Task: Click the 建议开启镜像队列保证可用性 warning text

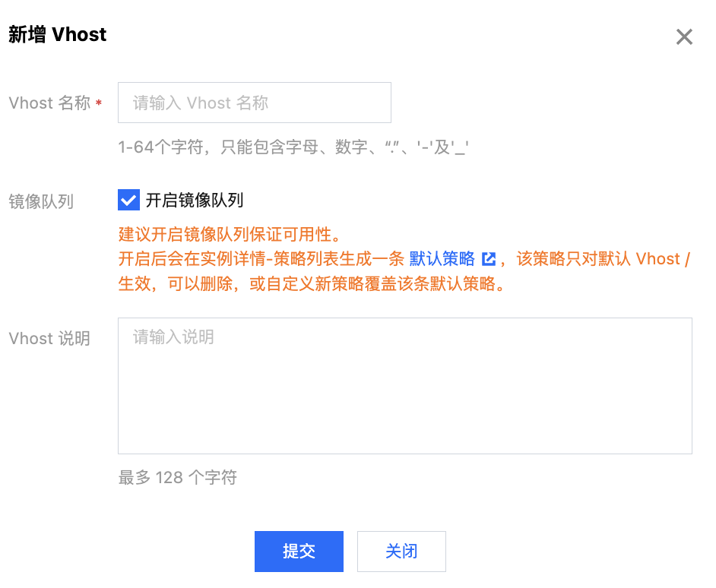Action: (x=230, y=234)
